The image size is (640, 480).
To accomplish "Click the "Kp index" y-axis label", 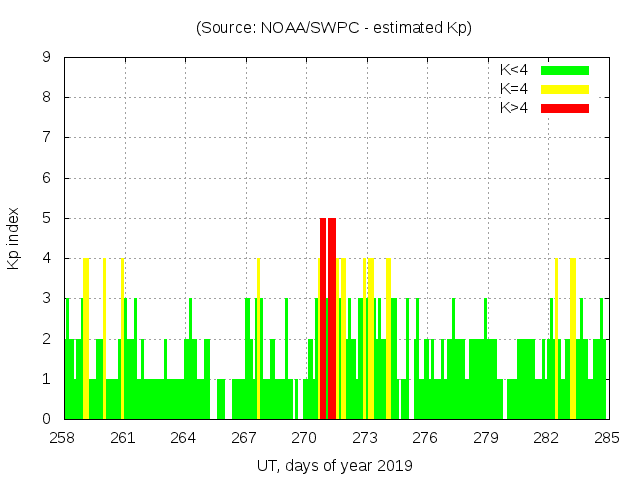I will click(14, 239).
